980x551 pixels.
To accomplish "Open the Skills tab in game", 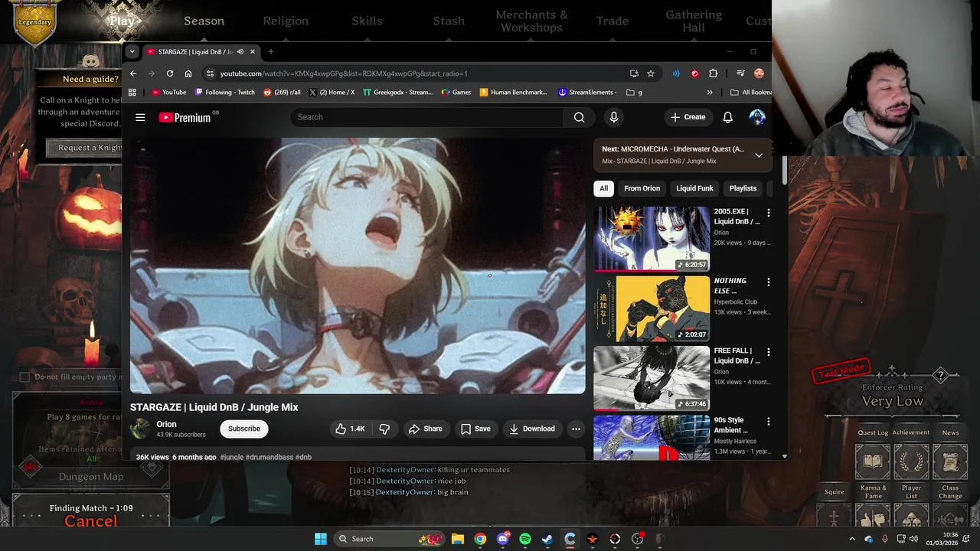I will coord(367,21).
